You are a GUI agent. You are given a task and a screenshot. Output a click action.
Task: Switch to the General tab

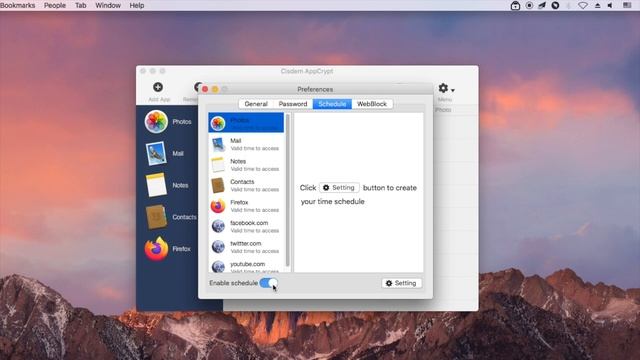click(256, 104)
